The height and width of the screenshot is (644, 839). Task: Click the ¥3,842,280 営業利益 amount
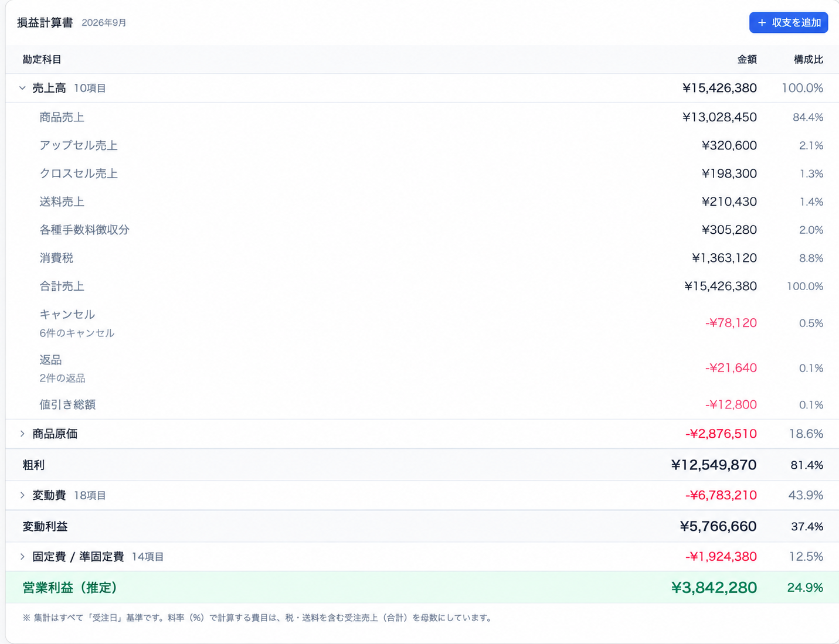click(714, 587)
